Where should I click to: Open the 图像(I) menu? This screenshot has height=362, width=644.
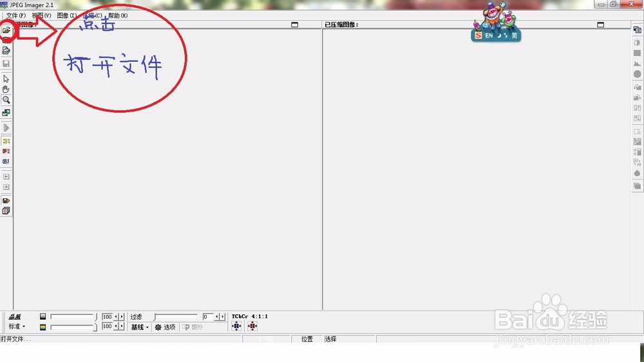[x=66, y=15]
